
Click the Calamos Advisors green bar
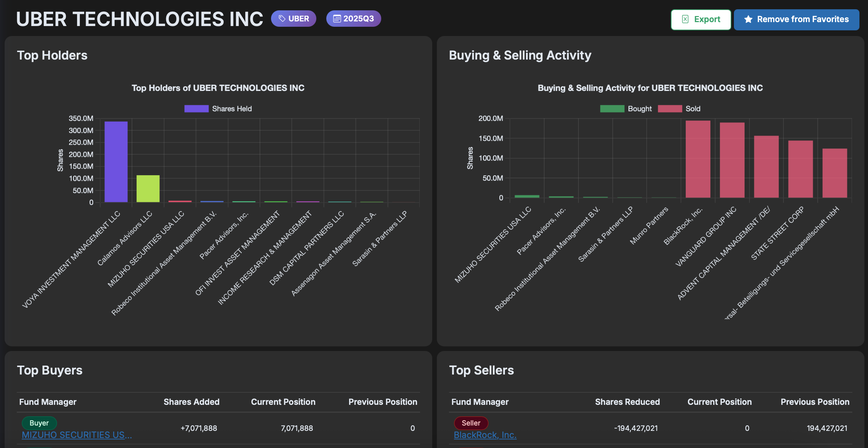click(148, 189)
